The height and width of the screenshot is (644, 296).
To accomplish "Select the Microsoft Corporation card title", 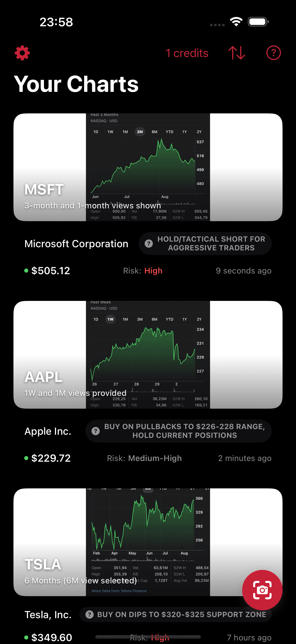I will click(x=76, y=244).
